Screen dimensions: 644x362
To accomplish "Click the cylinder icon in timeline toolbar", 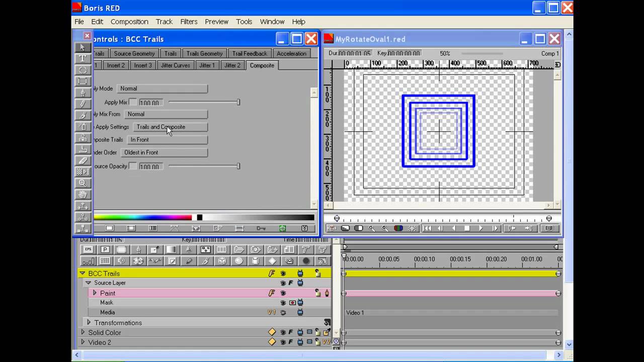I will [x=256, y=261].
